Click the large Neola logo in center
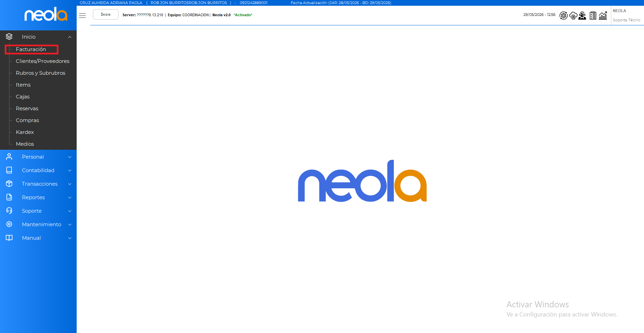 pos(362,181)
